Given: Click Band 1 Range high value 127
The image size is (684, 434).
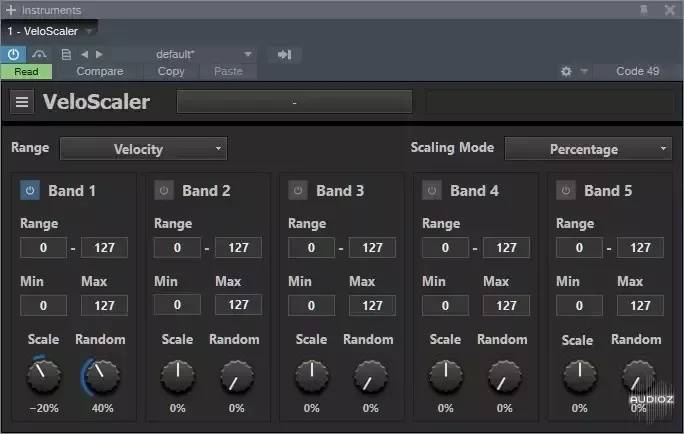Looking at the screenshot, I should pyautogui.click(x=104, y=248).
